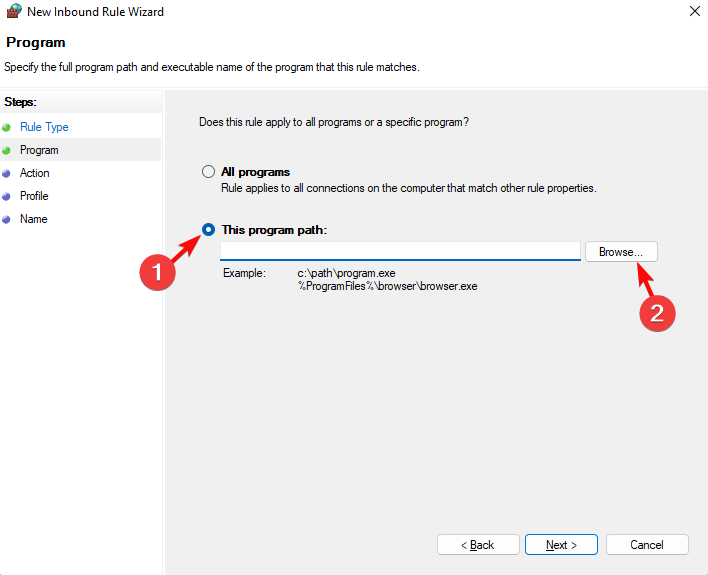Image resolution: width=708 pixels, height=575 pixels.
Task: Close the wizard window with X
Action: (694, 12)
